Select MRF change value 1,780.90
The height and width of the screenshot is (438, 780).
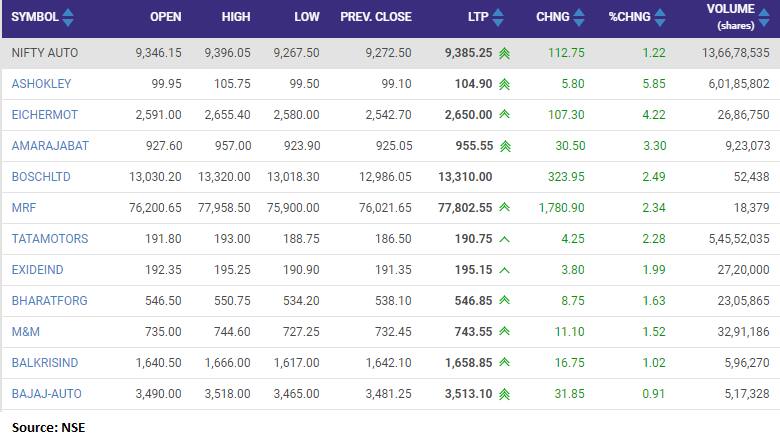[562, 208]
